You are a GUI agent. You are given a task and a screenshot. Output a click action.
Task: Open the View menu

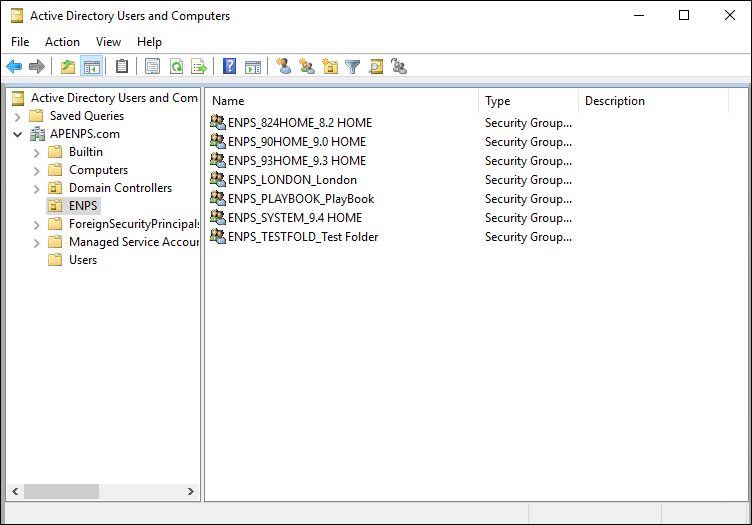coord(108,42)
